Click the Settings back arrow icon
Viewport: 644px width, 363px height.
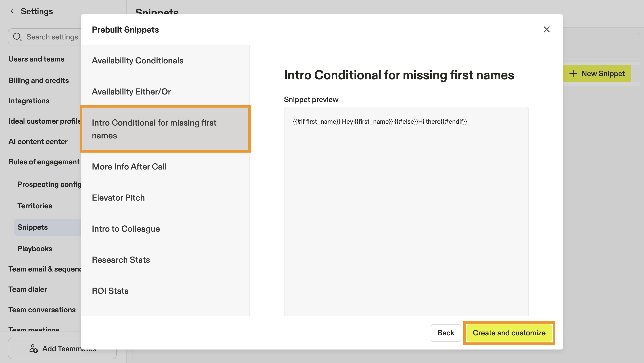point(12,11)
